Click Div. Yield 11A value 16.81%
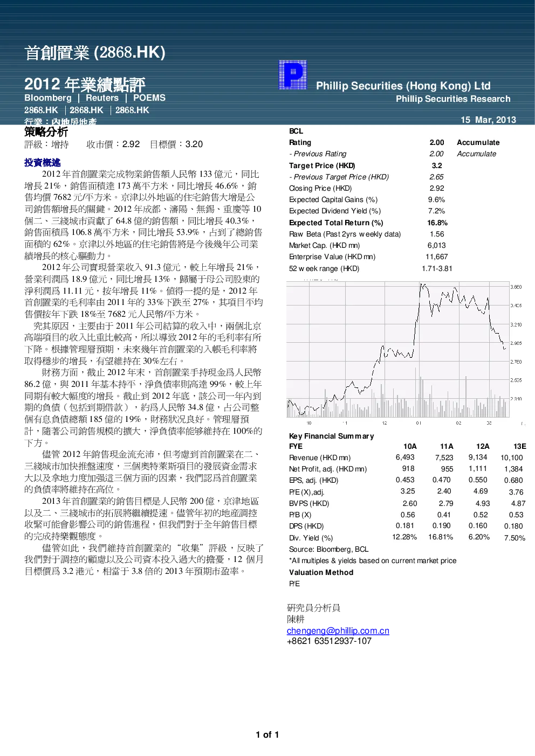This screenshot has width=535, height=756. (441, 537)
